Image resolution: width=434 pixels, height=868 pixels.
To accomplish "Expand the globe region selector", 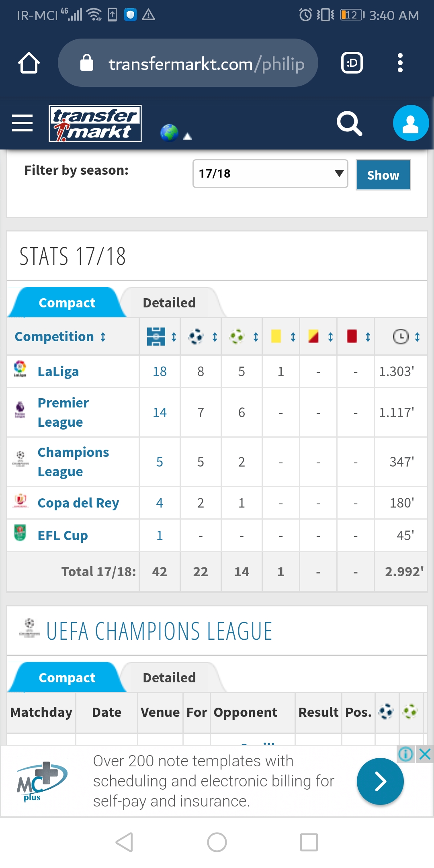I will click(x=176, y=133).
